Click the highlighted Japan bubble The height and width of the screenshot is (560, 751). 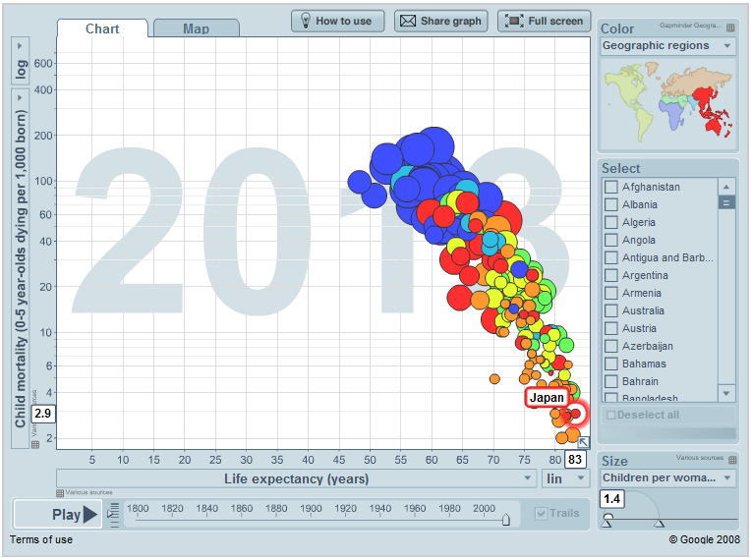click(x=576, y=414)
